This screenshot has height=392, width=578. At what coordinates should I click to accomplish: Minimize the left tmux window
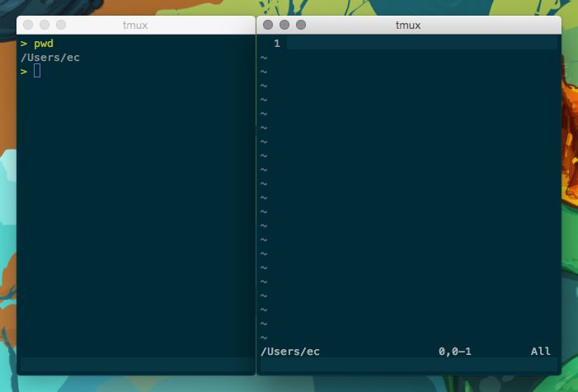point(45,25)
